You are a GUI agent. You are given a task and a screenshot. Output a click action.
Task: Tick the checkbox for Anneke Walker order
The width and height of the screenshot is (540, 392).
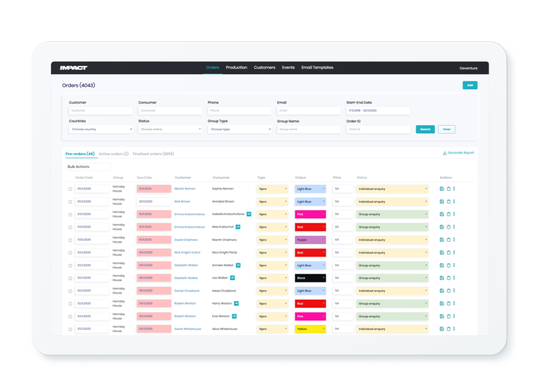pyautogui.click(x=70, y=266)
